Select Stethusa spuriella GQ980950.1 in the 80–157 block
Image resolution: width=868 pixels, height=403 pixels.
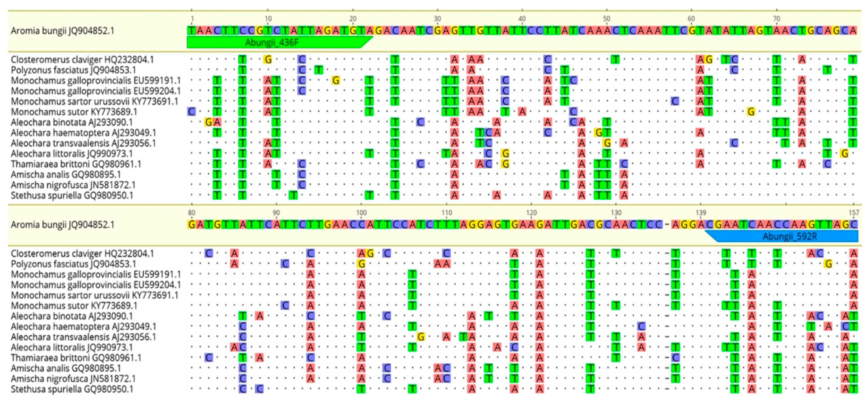(x=72, y=389)
